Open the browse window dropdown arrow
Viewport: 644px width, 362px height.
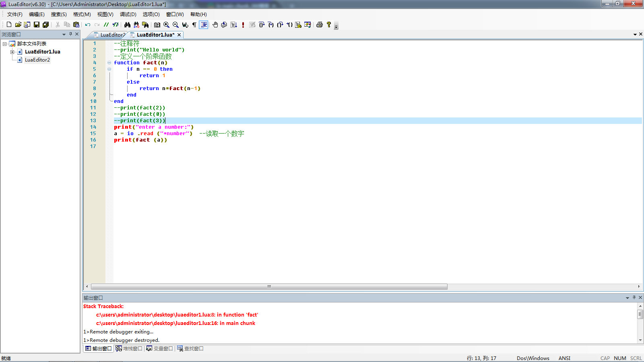64,35
